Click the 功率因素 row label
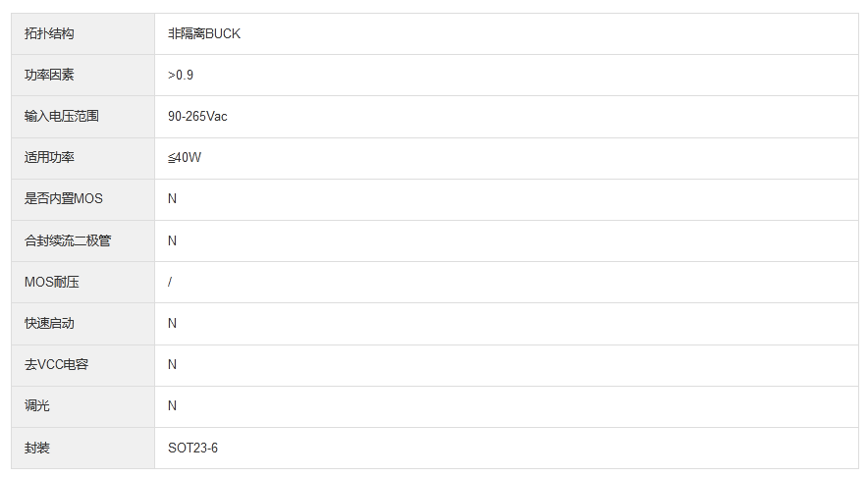 49,75
